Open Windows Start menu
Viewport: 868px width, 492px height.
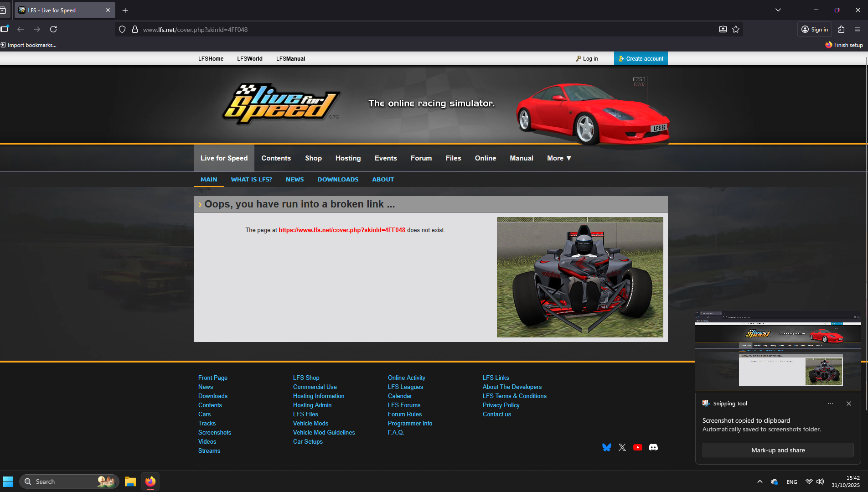pyautogui.click(x=8, y=482)
